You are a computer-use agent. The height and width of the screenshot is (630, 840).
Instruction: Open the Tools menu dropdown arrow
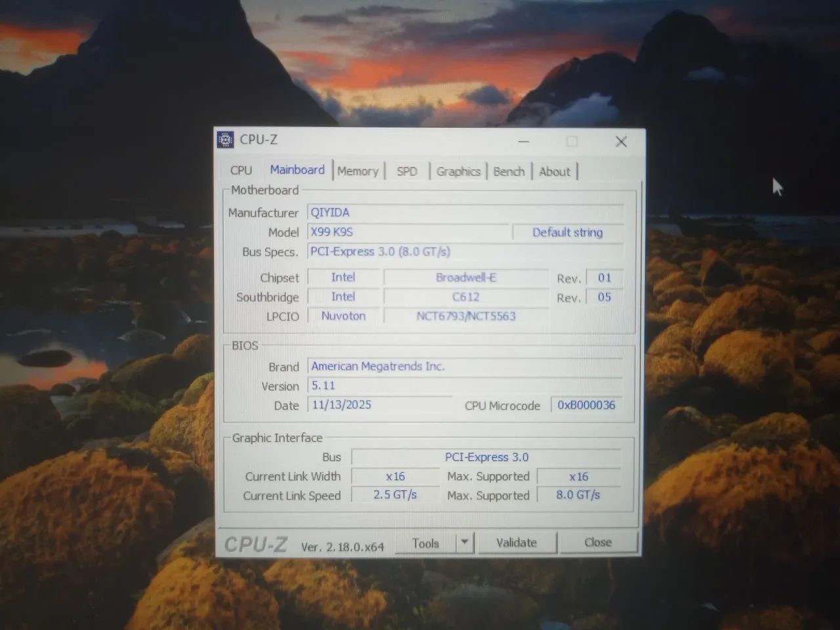464,543
